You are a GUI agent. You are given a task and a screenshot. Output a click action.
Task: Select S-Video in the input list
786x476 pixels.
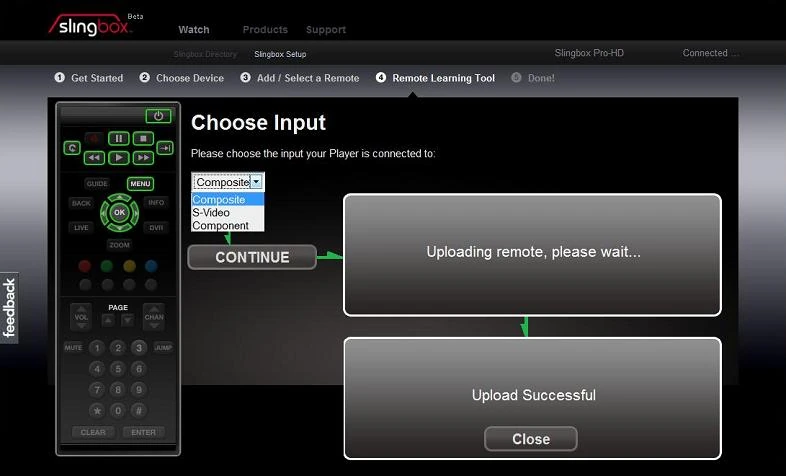(x=228, y=212)
